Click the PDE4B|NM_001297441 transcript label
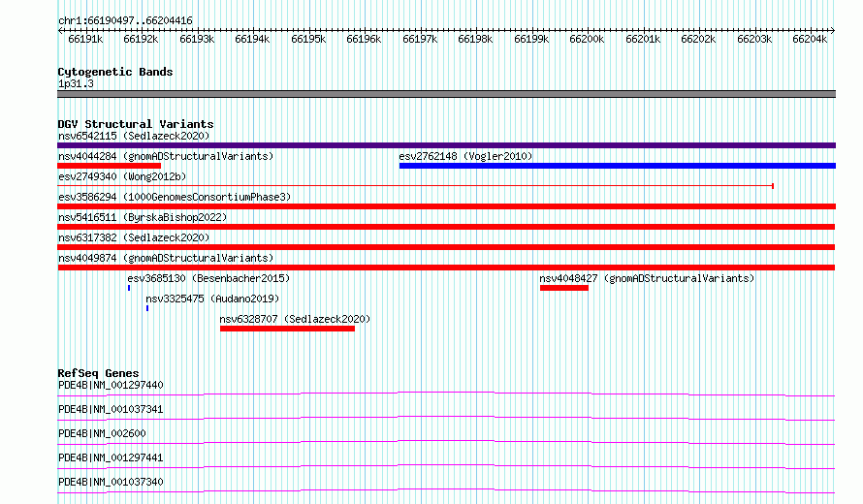The image size is (863, 504). point(111,457)
